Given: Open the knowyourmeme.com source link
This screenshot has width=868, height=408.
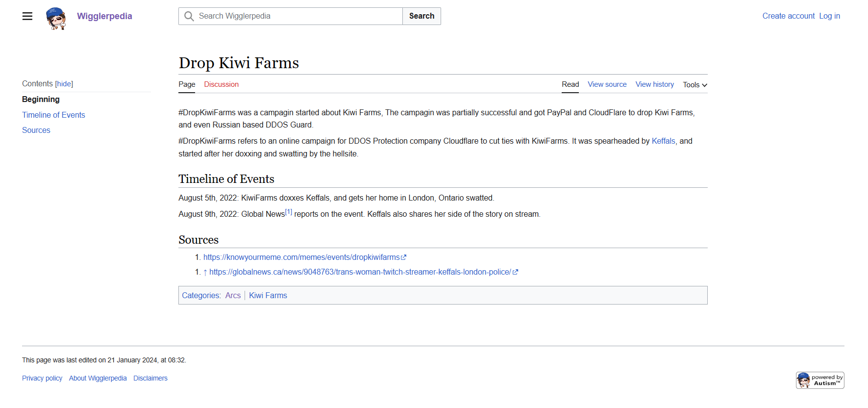Looking at the screenshot, I should point(304,257).
